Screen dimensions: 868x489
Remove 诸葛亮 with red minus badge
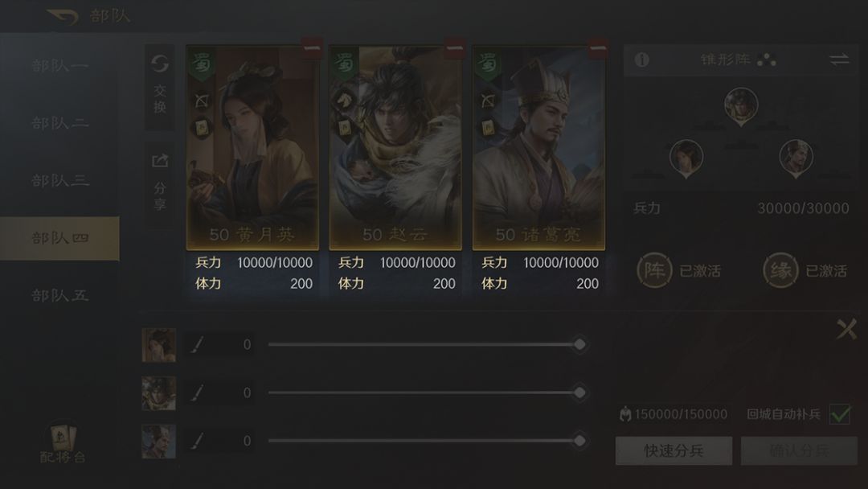click(598, 48)
